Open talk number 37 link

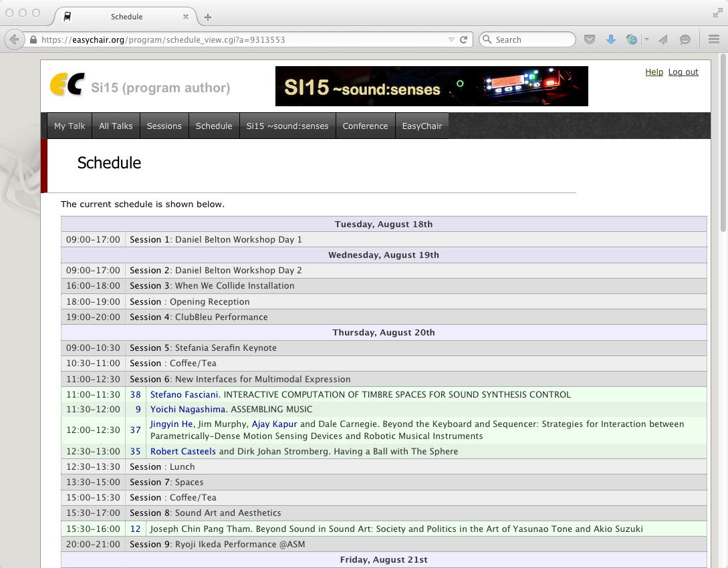point(135,430)
